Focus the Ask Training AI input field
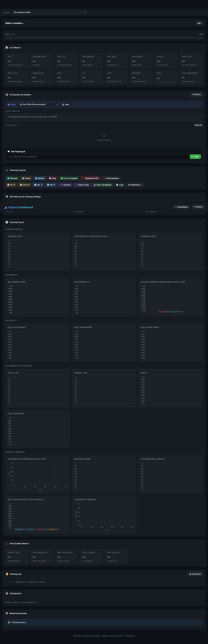The width and height of the screenshot is (208, 644). click(98, 157)
